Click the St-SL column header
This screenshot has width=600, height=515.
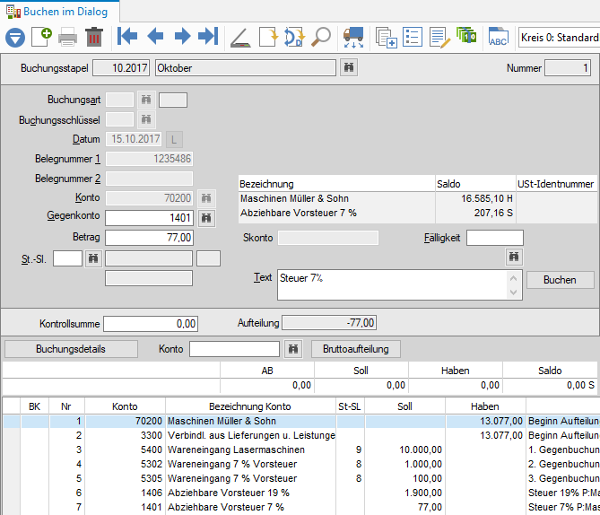point(349,406)
